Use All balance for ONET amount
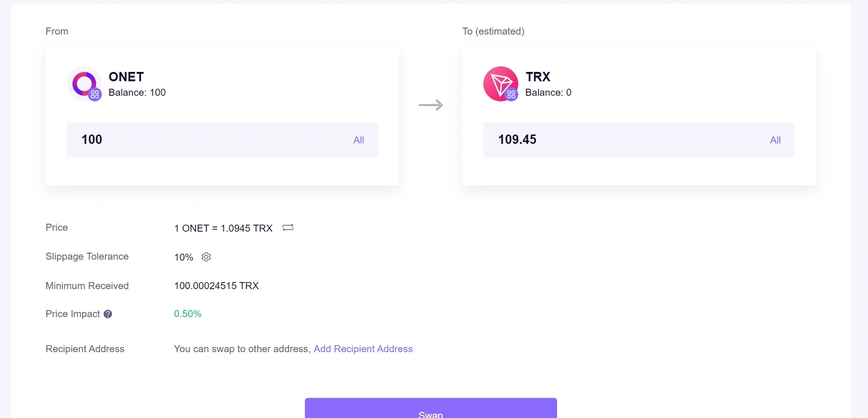The image size is (868, 418). [359, 140]
